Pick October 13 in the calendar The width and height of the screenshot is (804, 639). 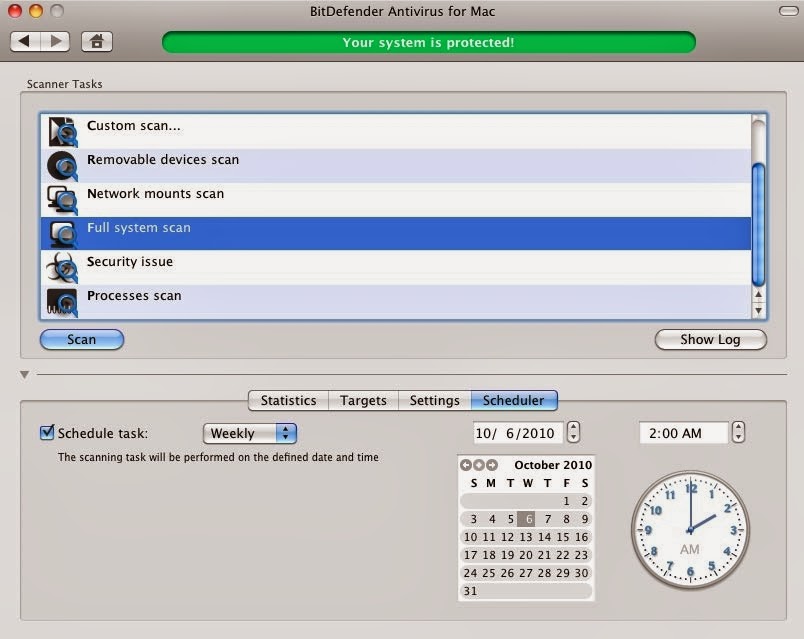click(526, 537)
